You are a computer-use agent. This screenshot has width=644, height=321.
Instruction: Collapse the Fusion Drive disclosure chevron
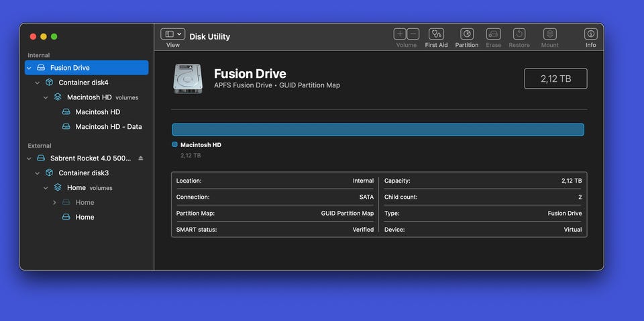tap(29, 68)
